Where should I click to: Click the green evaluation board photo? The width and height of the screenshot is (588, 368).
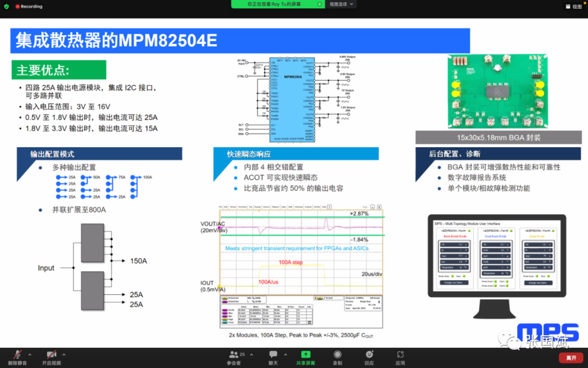[498, 91]
